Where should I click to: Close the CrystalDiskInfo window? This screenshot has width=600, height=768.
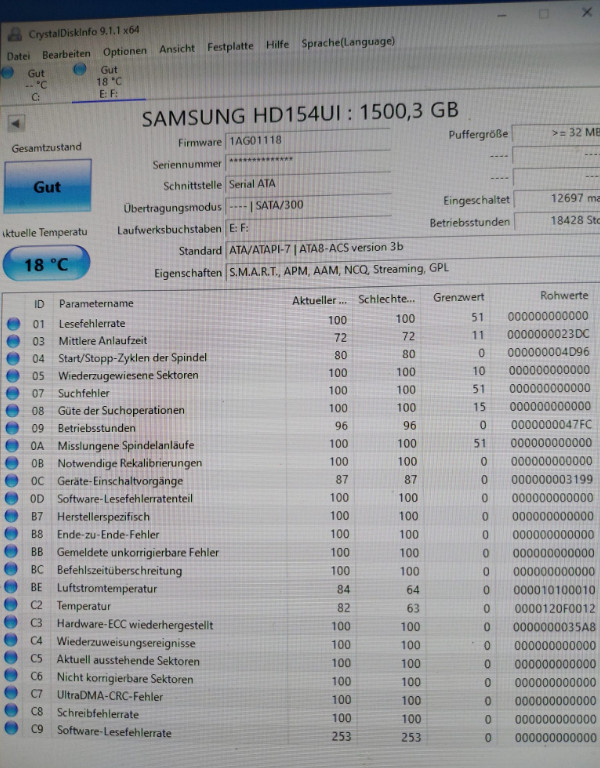[586, 12]
